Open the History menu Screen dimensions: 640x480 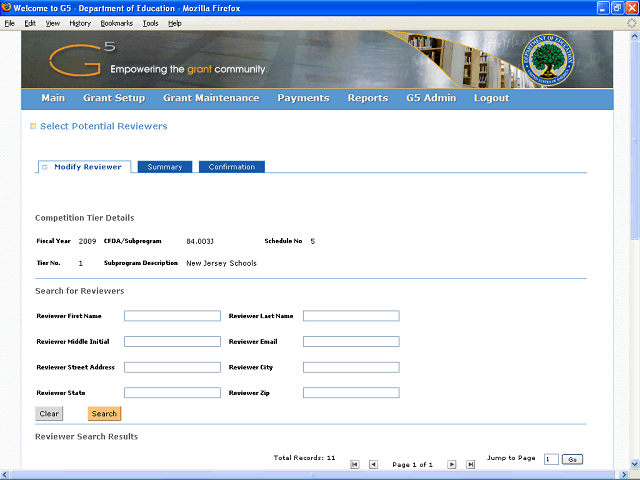[80, 23]
